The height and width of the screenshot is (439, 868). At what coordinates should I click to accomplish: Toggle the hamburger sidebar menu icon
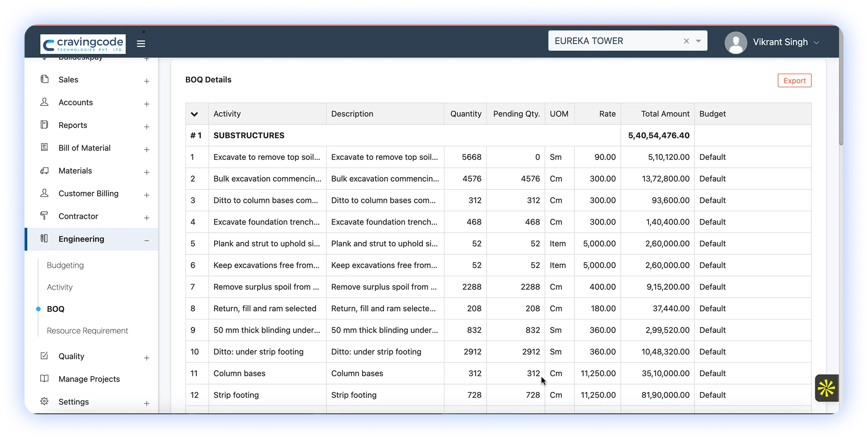click(x=141, y=43)
